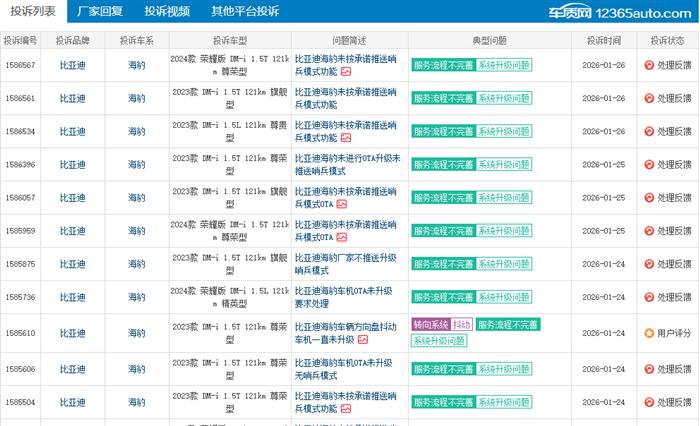Click the 用户评分 status text
This screenshot has width=700, height=426.
tap(673, 333)
